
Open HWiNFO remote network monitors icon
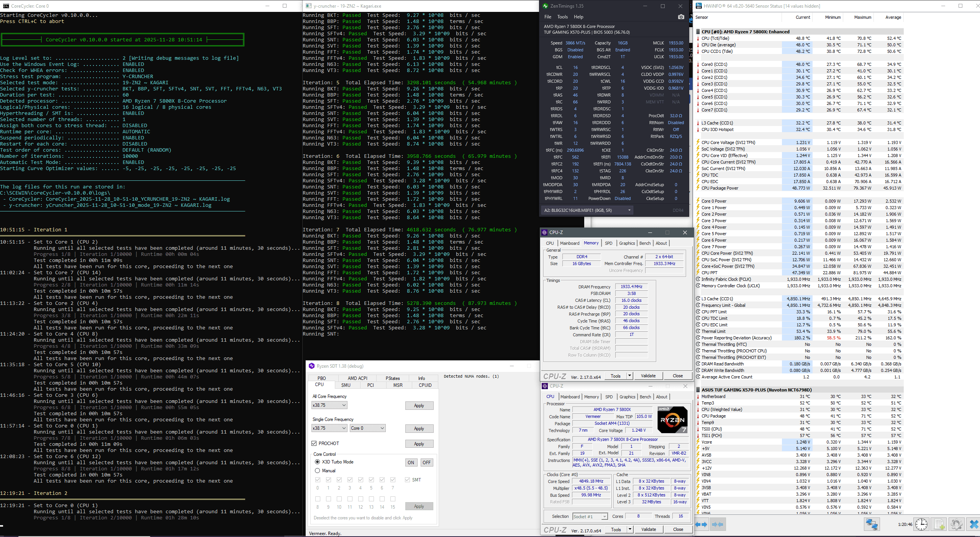[x=872, y=524]
